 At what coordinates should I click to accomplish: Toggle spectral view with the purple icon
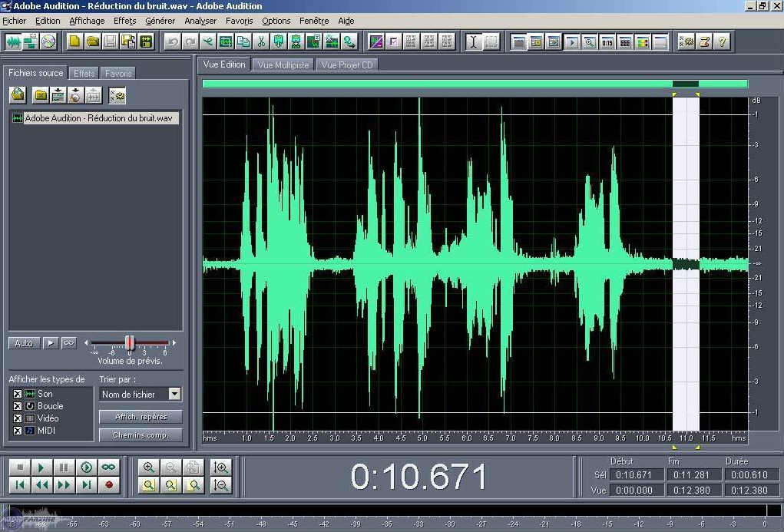tap(376, 41)
